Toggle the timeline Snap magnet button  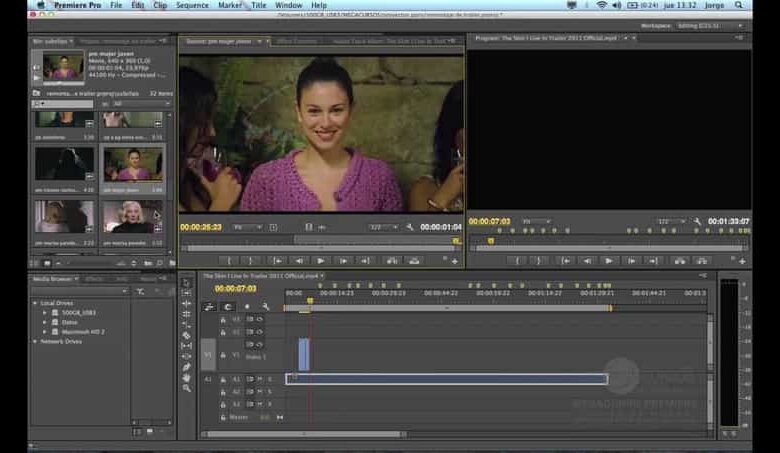[228, 306]
